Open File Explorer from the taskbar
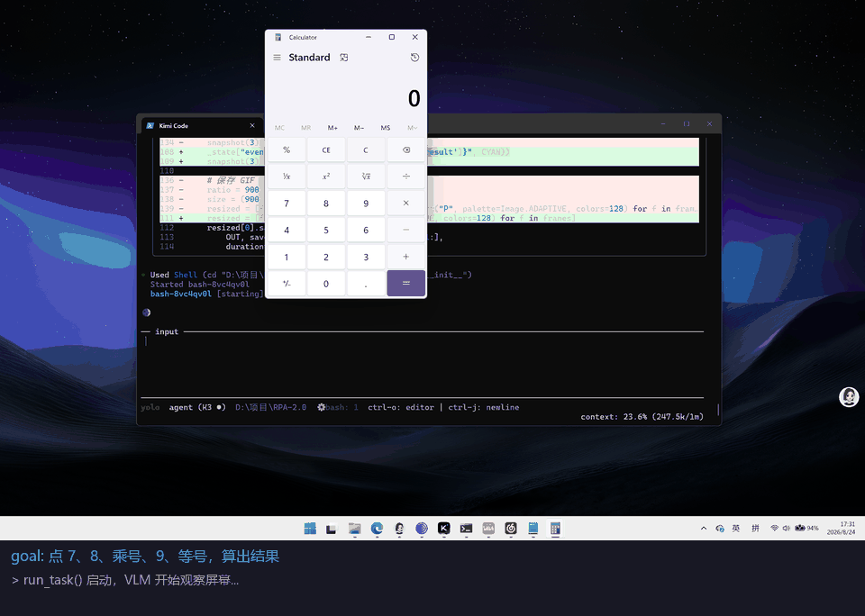This screenshot has width=865, height=616. [355, 529]
